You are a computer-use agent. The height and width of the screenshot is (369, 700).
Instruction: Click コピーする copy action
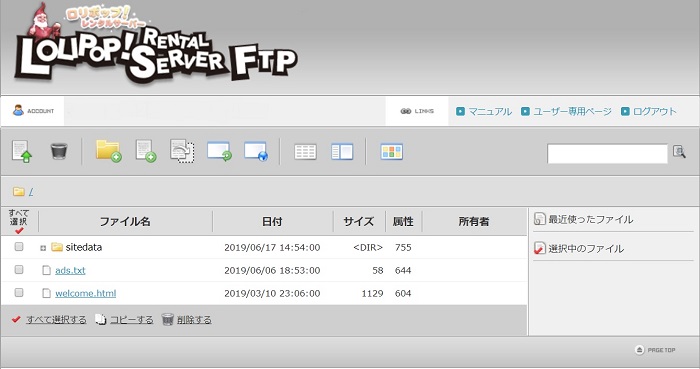coord(131,320)
